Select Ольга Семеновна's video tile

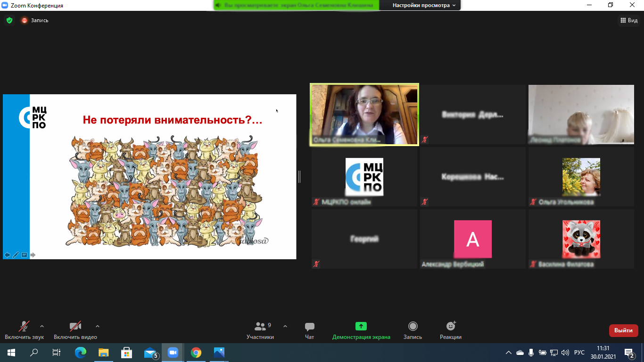coord(364,115)
